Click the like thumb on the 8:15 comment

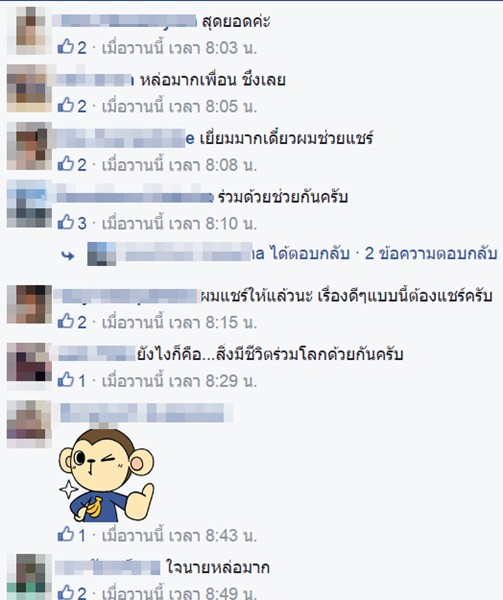[66, 321]
